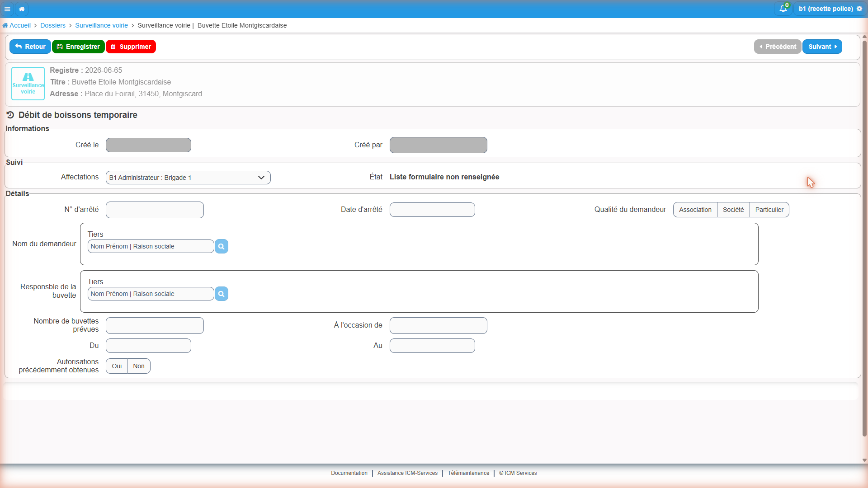Go to Suivant record
The height and width of the screenshot is (488, 868).
[x=822, y=47]
